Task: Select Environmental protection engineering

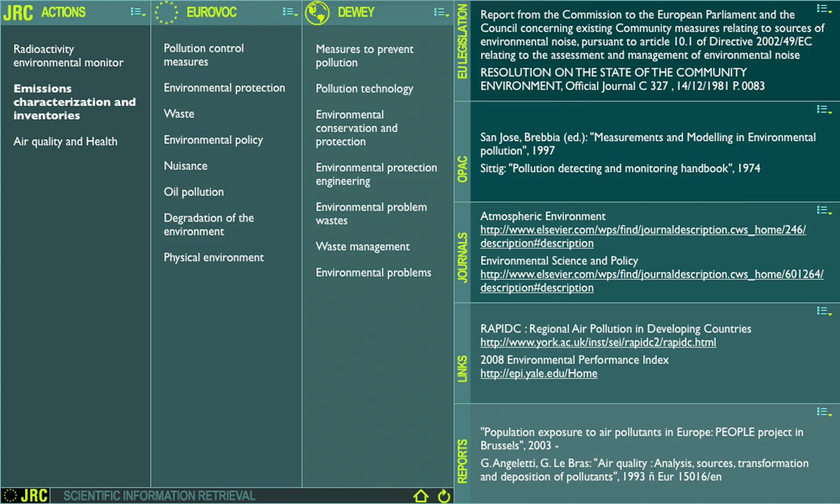Action: [376, 174]
